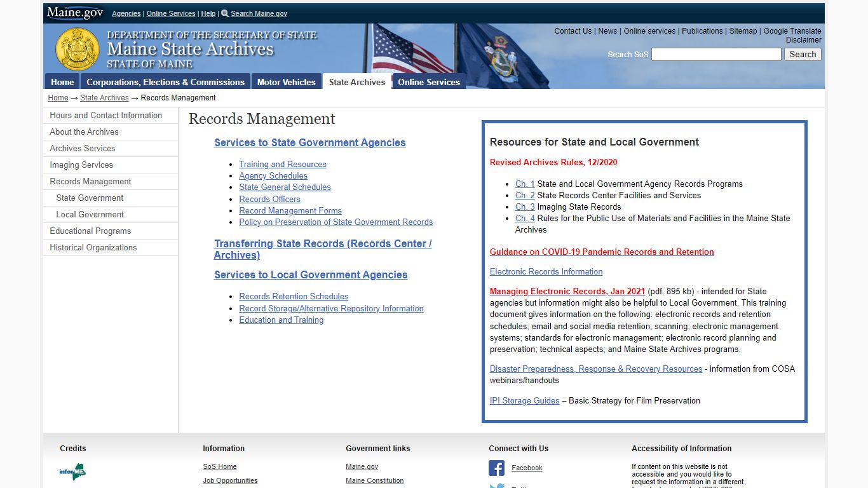The image size is (868, 488).
Task: Click the Maine.gov logo
Action: (x=74, y=13)
